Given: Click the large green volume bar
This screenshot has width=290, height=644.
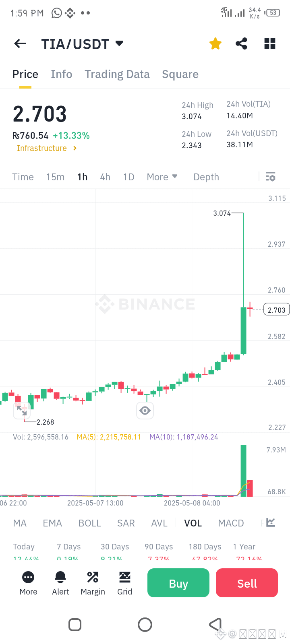Looking at the screenshot, I should (x=243, y=471).
